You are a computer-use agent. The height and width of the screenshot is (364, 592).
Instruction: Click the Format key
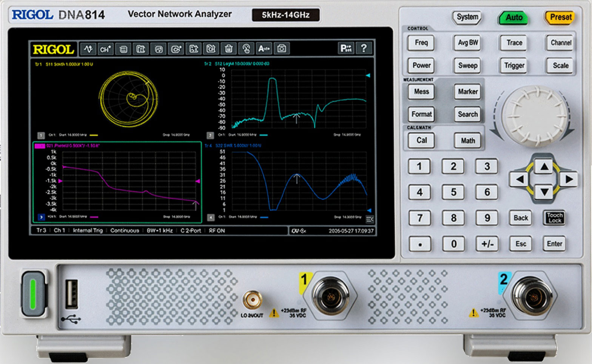(x=421, y=114)
